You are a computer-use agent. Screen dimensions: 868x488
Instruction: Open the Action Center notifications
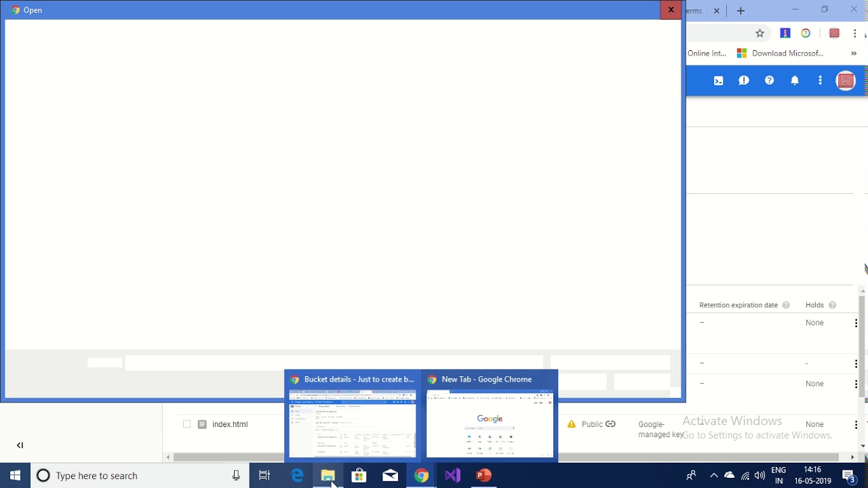[849, 476]
